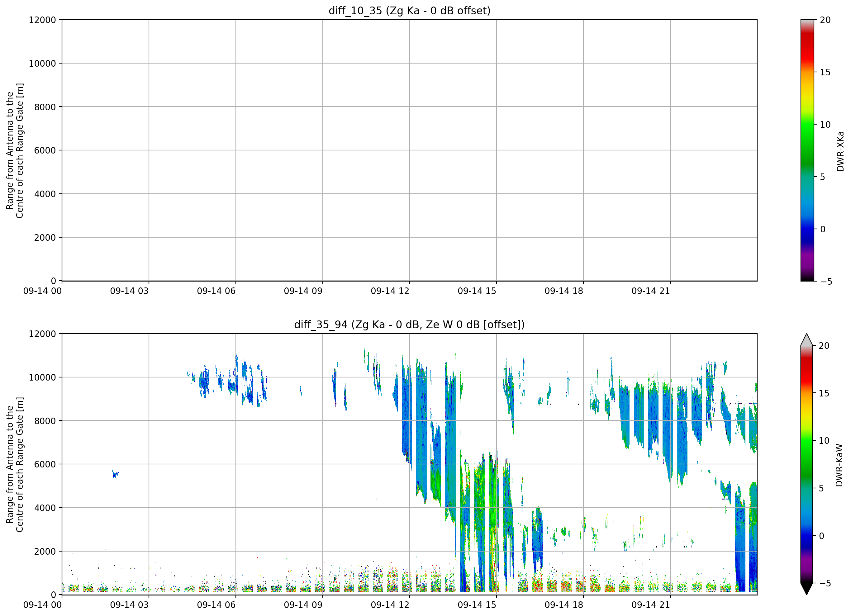Image resolution: width=851 pixels, height=616 pixels.
Task: Click the 09-14 00 tick under diff_10_35 plot
Action: (x=42, y=291)
